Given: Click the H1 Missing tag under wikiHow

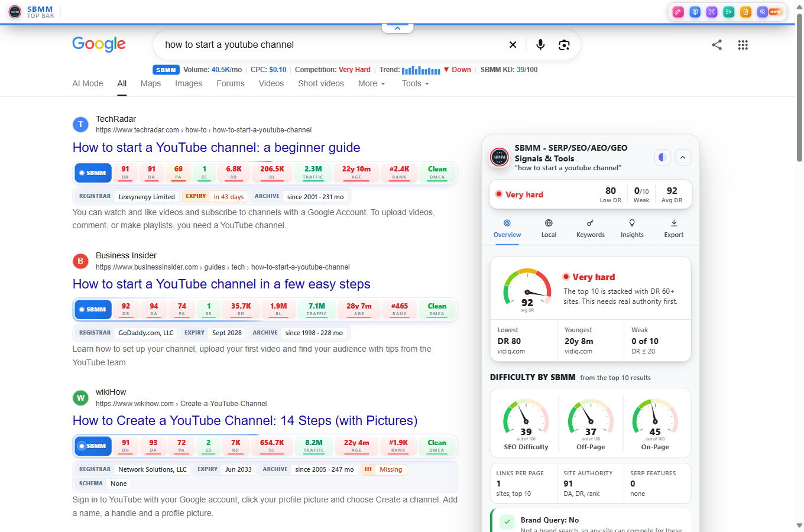Looking at the screenshot, I should (384, 469).
